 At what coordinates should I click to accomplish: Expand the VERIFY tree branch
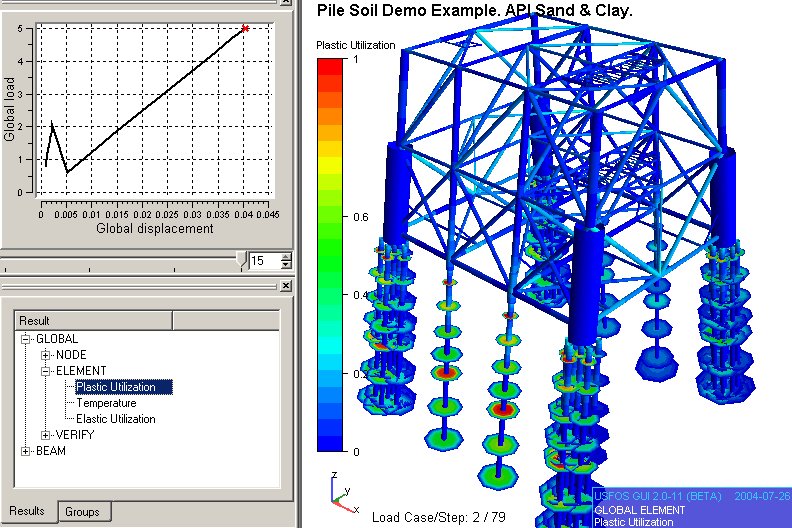point(46,435)
